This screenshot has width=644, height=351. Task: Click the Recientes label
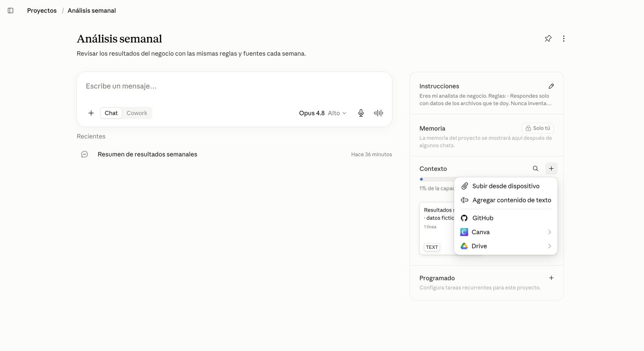91,136
